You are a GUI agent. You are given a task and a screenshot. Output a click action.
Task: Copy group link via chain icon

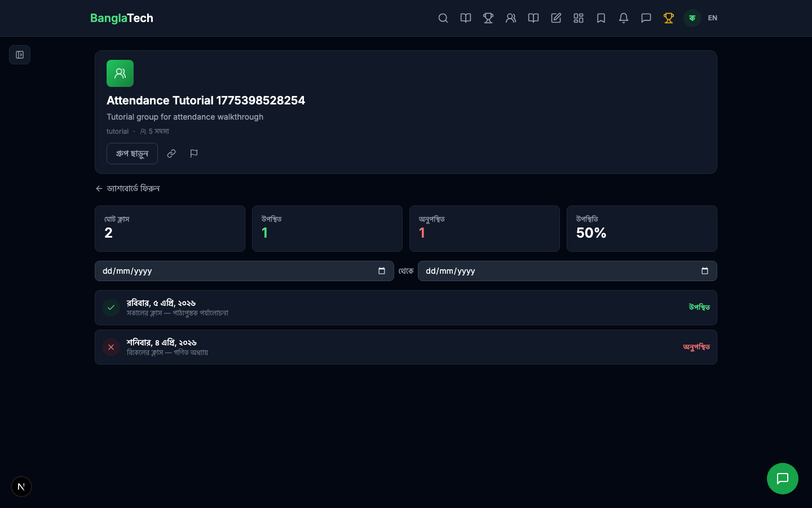(x=171, y=154)
